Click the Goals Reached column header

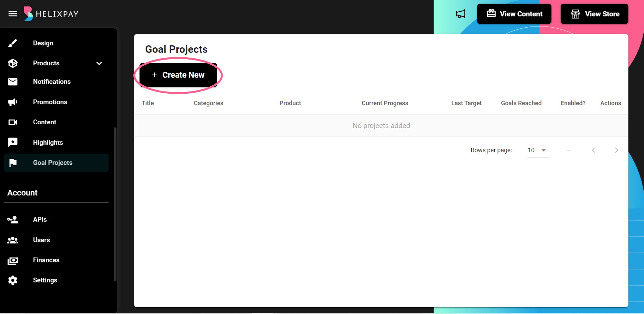[x=521, y=103]
